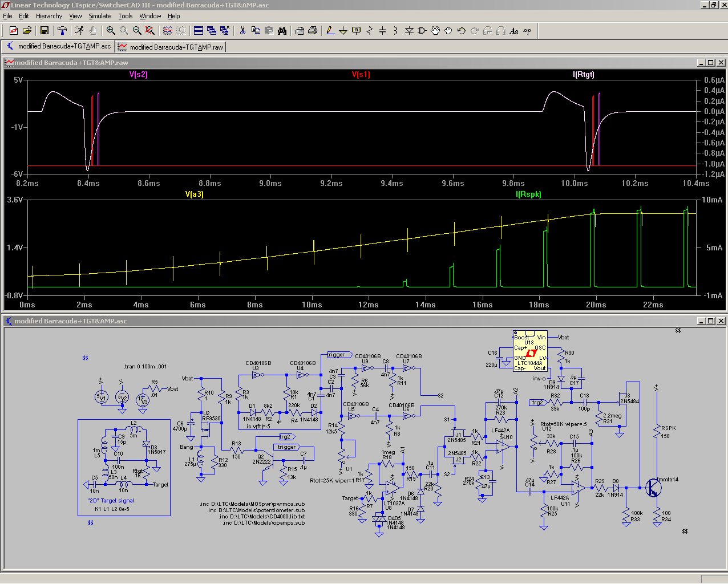Click the Find binoculars icon
Image resolution: width=728 pixels, height=584 pixels.
[x=282, y=31]
